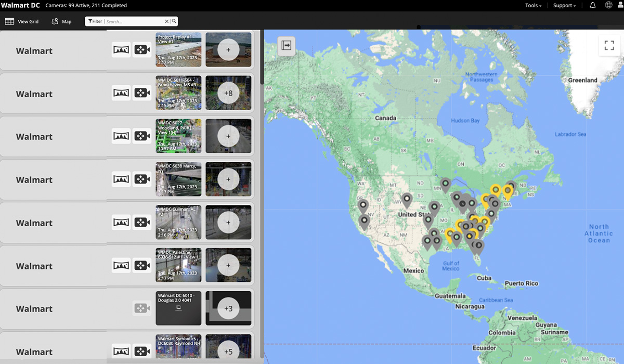Screen dimensions: 624x364
Task: Open PTZ camera control for WMDC Cullman, AL row
Action: [141, 223]
